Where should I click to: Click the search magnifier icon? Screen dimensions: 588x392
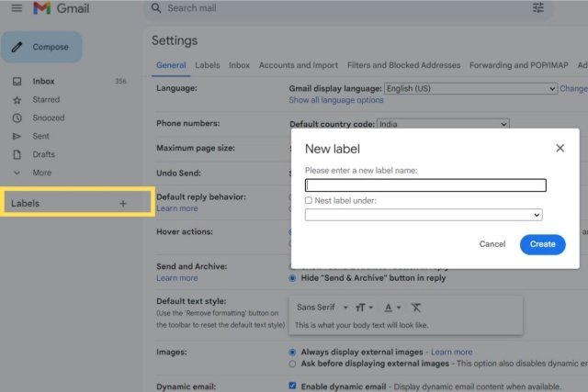pos(156,8)
